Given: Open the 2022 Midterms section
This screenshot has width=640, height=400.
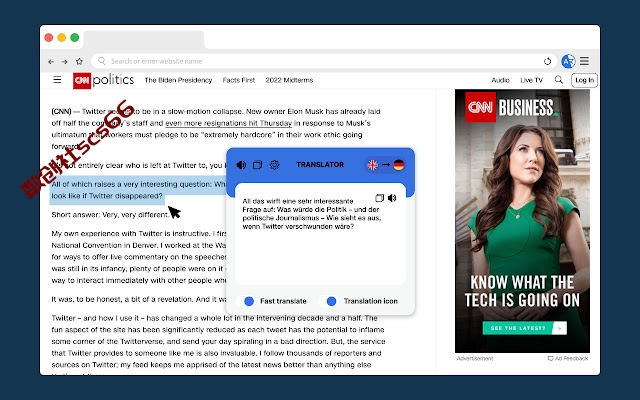Looking at the screenshot, I should coord(289,80).
